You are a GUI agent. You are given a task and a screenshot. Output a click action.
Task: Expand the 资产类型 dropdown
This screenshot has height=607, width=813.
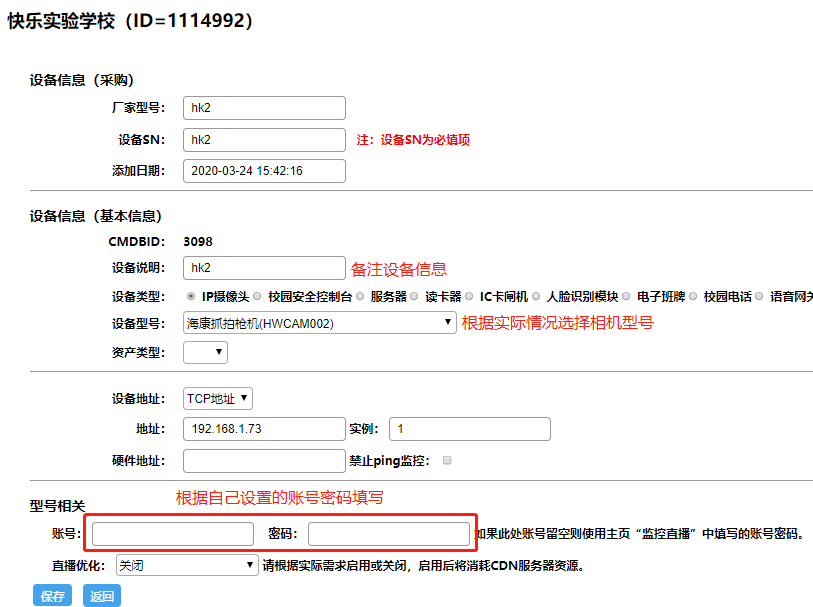pyautogui.click(x=206, y=352)
